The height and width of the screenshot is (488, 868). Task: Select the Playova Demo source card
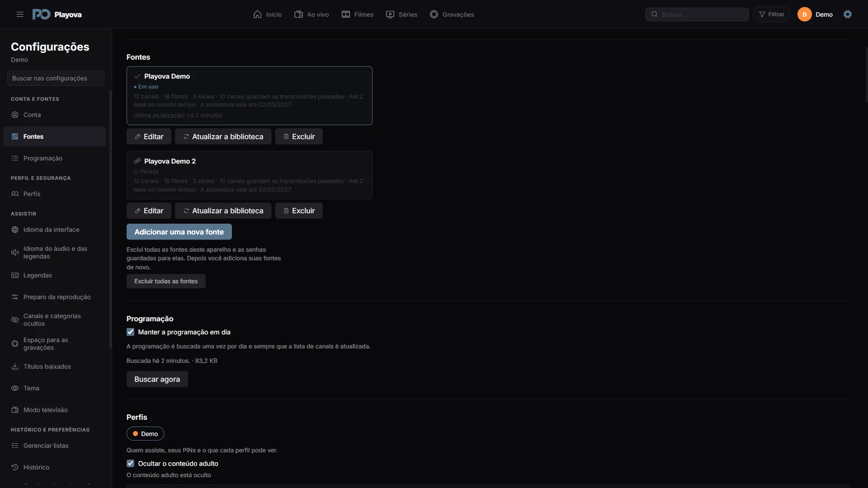tap(250, 96)
